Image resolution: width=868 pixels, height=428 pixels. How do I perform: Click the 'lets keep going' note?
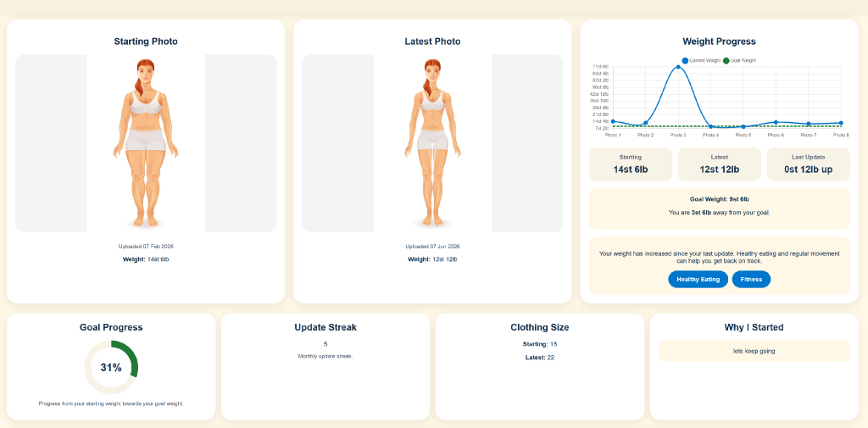[754, 351]
